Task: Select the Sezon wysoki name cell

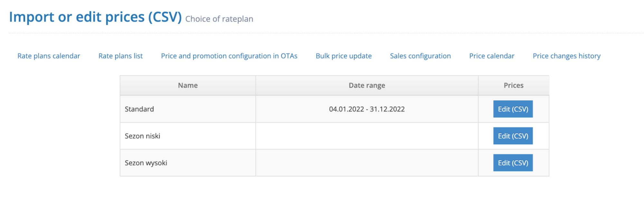Action: [146, 163]
